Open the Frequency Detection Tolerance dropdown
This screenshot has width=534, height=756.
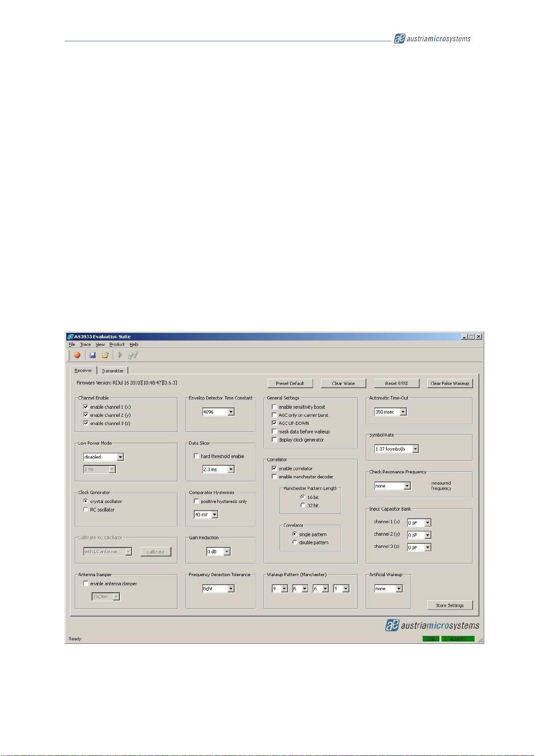218,589
